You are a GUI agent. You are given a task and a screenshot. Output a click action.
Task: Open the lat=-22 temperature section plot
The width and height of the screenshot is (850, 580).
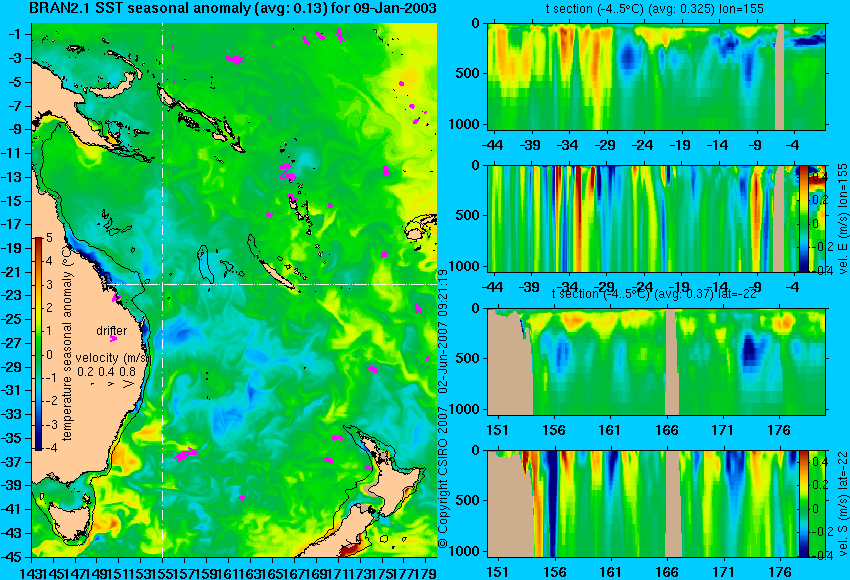click(x=656, y=362)
